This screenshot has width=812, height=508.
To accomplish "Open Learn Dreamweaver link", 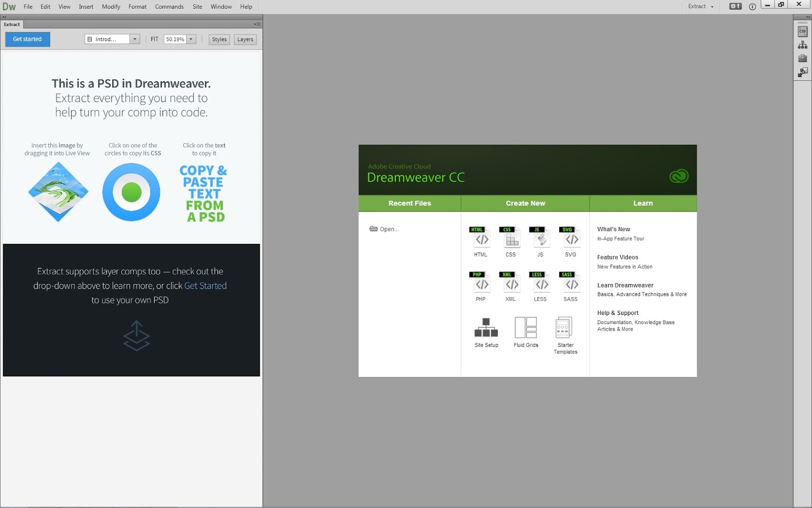I will click(x=625, y=285).
